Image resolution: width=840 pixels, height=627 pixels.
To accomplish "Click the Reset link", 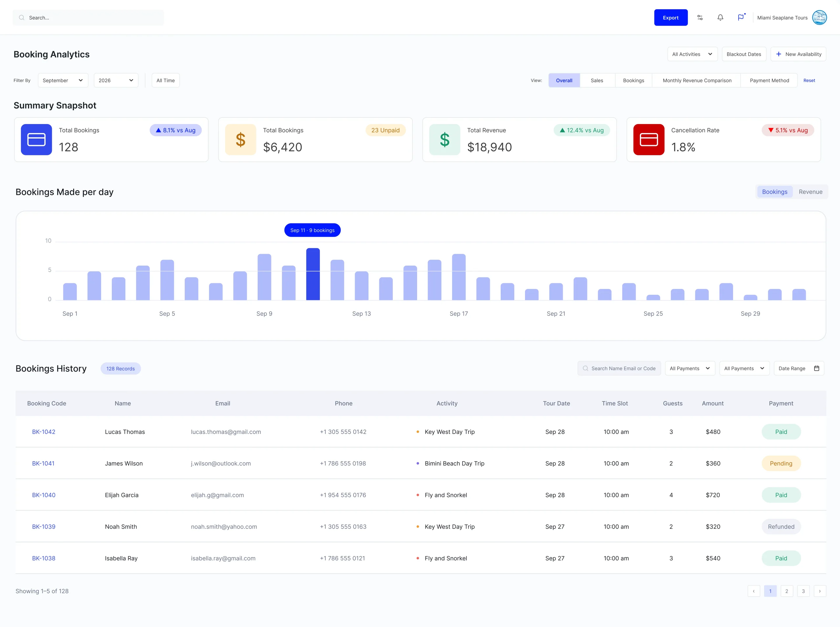I will [809, 80].
